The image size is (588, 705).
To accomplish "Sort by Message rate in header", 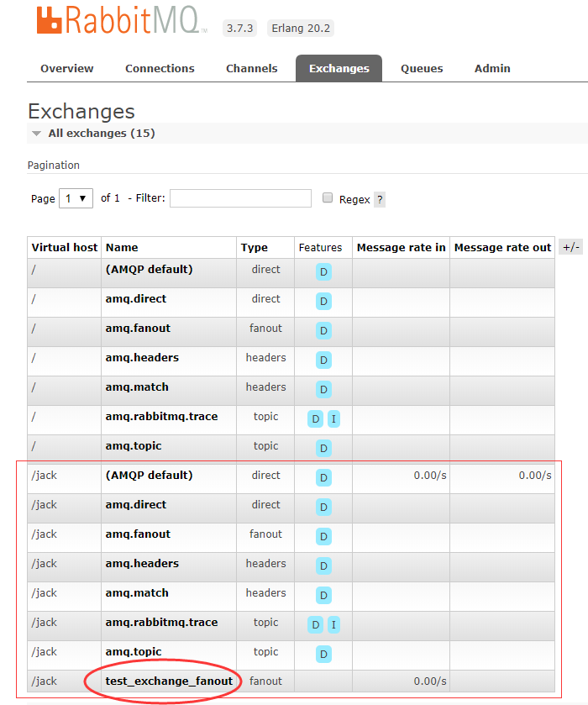I will tap(401, 247).
